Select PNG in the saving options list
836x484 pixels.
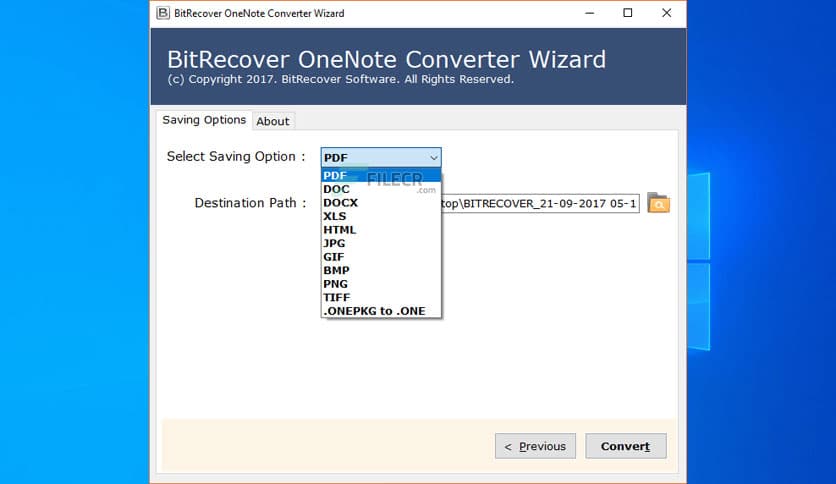381,284
